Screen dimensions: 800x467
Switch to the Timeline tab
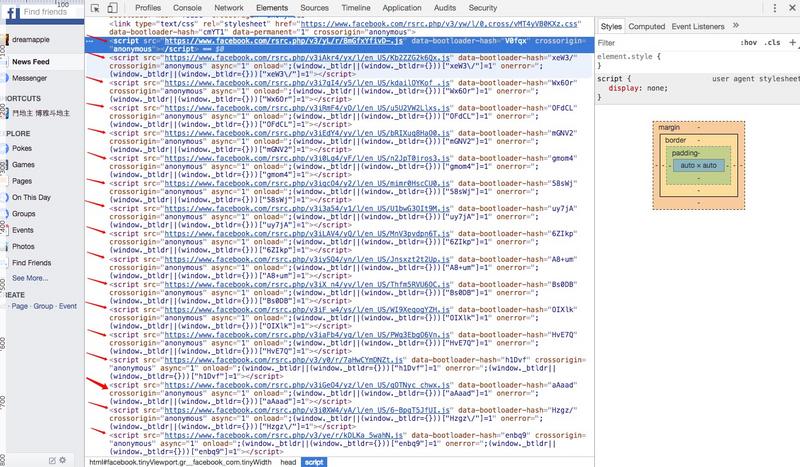point(356,8)
